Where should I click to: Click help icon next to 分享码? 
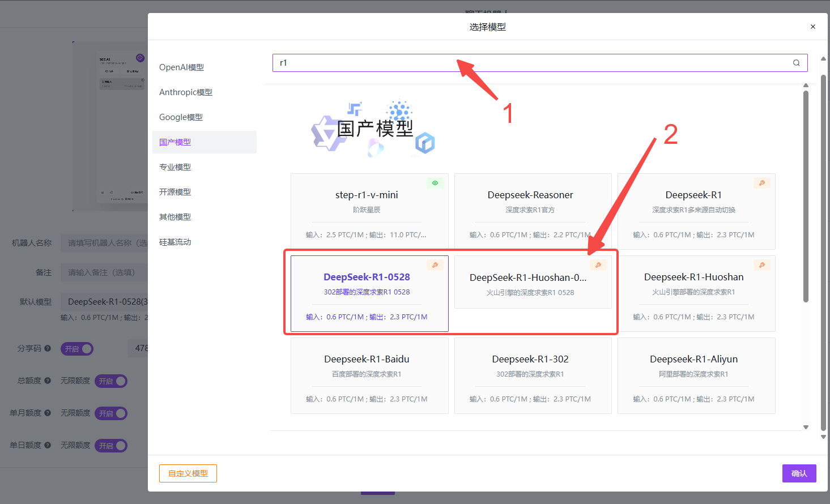48,348
